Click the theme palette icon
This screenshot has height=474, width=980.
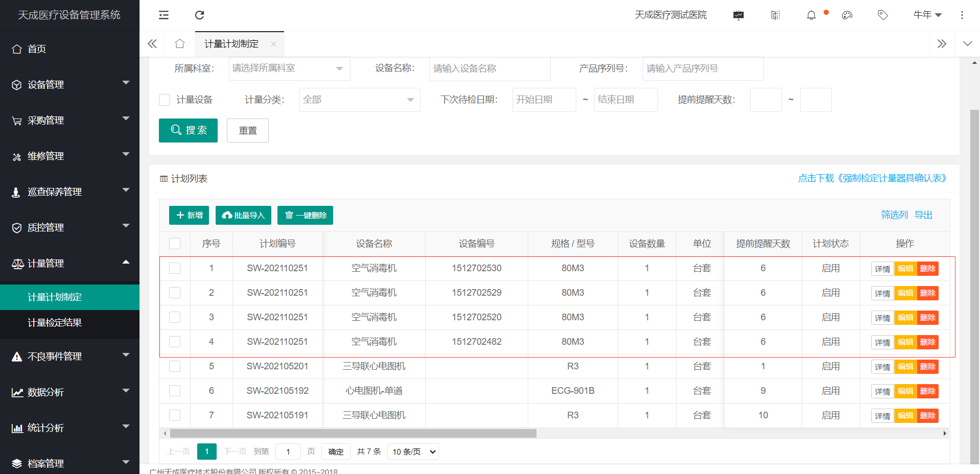click(x=847, y=15)
